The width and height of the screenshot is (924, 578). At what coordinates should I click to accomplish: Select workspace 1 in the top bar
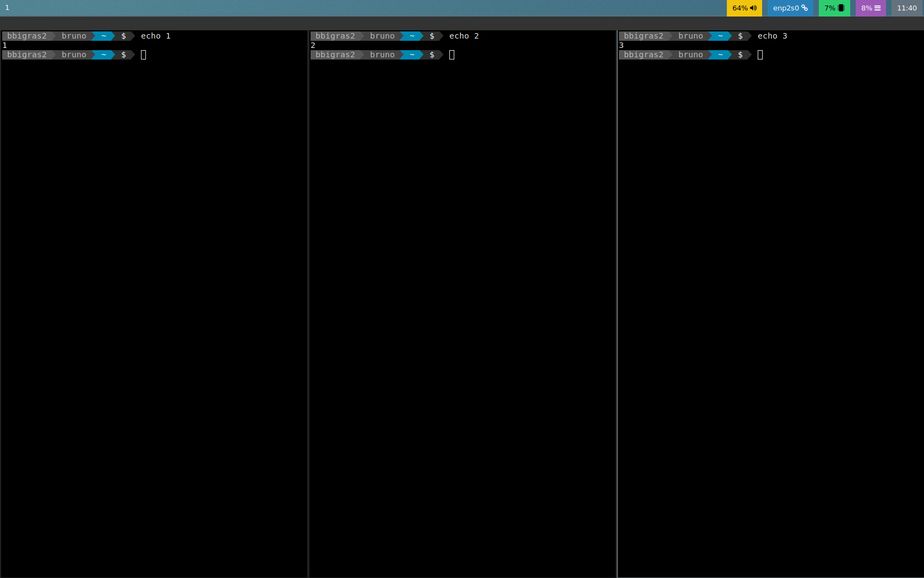[7, 8]
